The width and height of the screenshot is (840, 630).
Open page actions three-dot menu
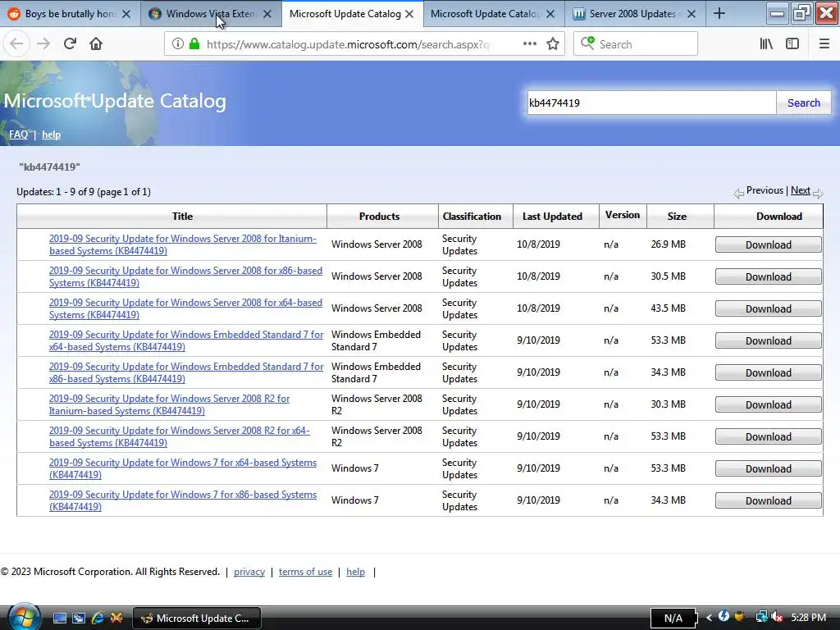tap(529, 44)
